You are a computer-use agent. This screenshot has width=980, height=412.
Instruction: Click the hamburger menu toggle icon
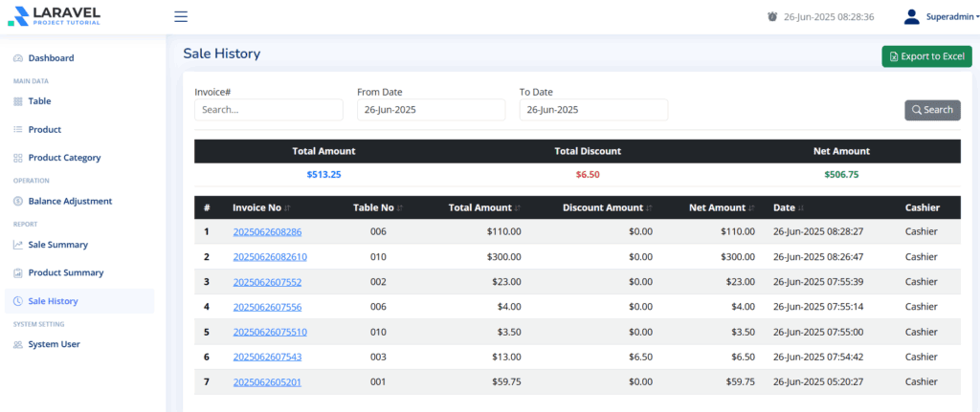point(181,16)
